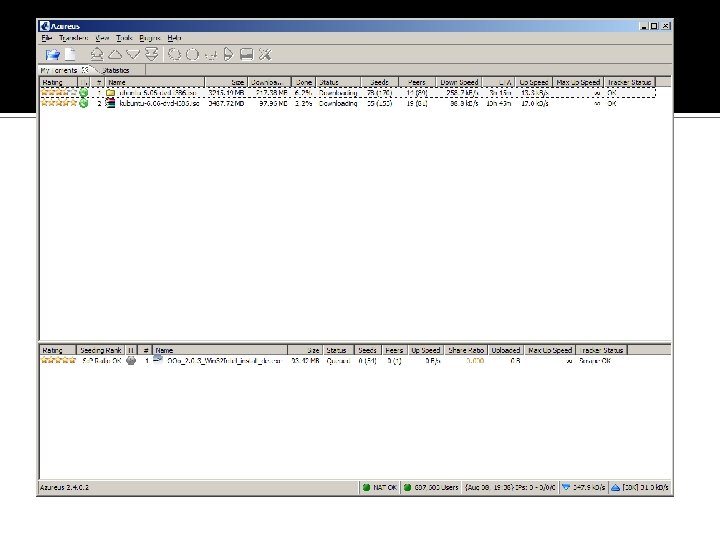The height and width of the screenshot is (540, 720).
Task: Click the archive icon beside the kubuntu torrent name
Action: coord(110,103)
